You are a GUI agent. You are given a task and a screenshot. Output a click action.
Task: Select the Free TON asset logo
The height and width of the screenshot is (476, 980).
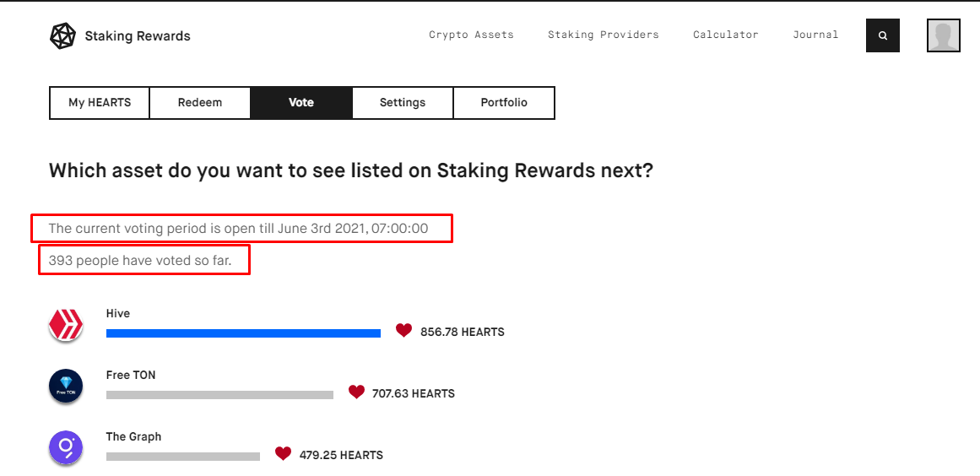coord(66,386)
